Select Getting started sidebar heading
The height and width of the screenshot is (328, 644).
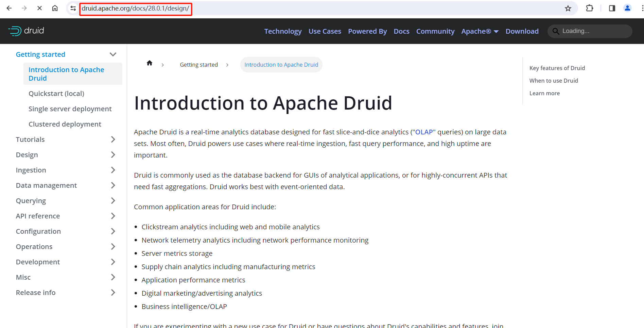pos(40,54)
